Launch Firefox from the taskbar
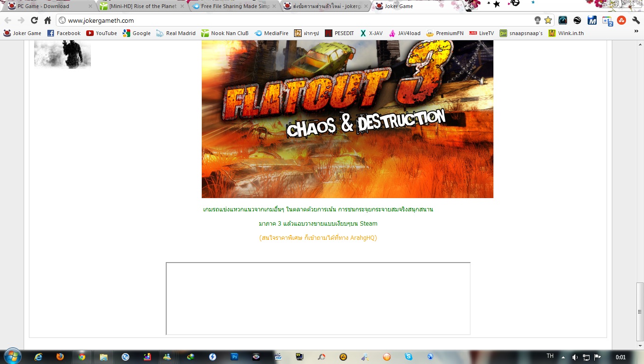 [x=60, y=357]
